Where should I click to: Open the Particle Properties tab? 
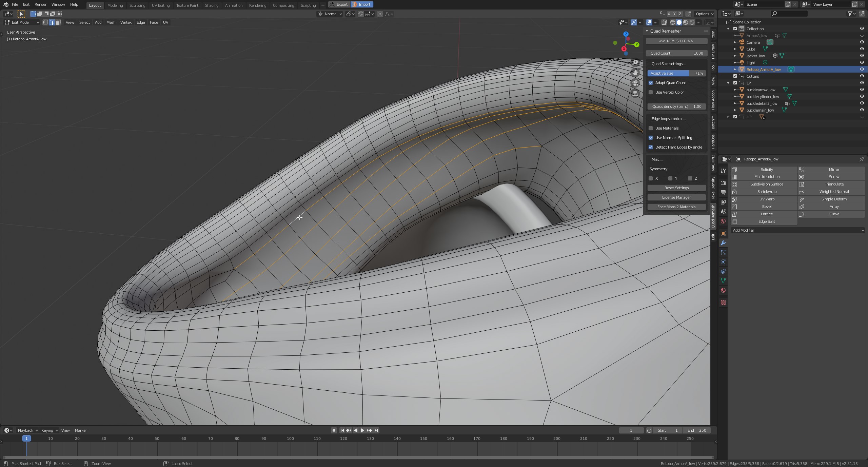pos(723,252)
